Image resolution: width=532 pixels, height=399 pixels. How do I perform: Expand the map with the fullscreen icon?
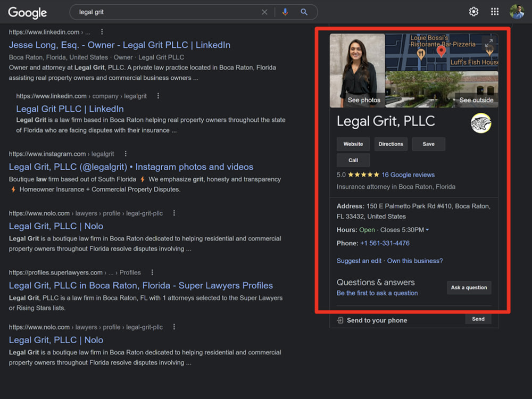pyautogui.click(x=488, y=43)
